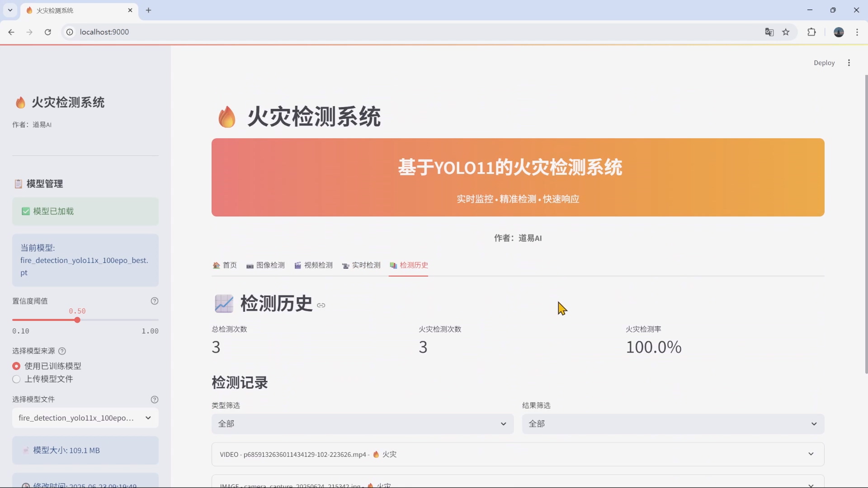Toggle the bookmark star in the address bar

click(786, 32)
